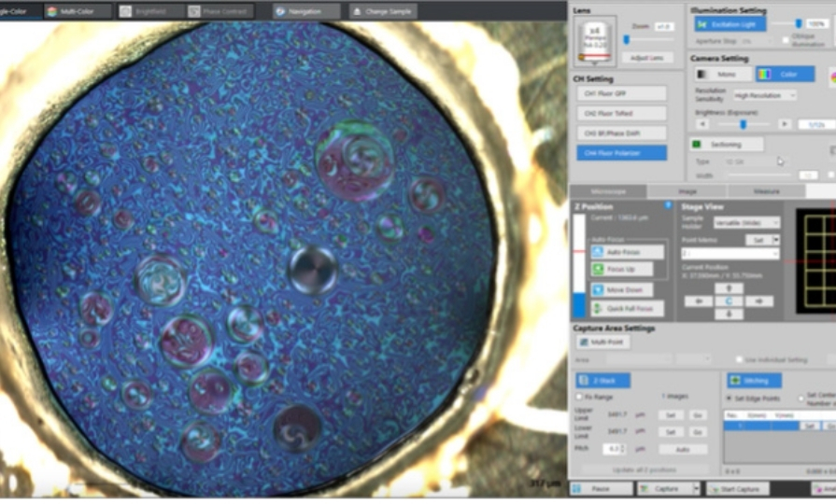This screenshot has width=836, height=504.
Task: Check Use Individual Setting
Action: tap(739, 359)
